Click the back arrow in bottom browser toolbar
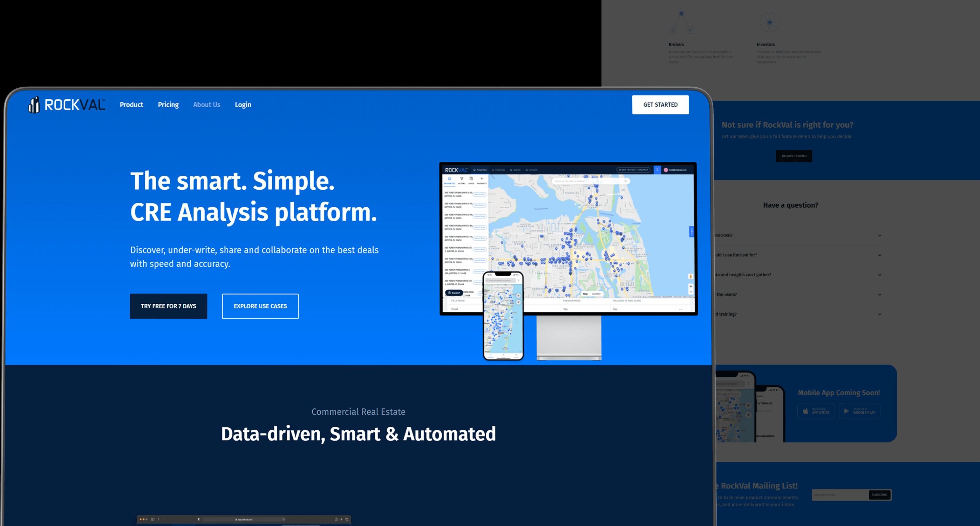 [x=159, y=520]
